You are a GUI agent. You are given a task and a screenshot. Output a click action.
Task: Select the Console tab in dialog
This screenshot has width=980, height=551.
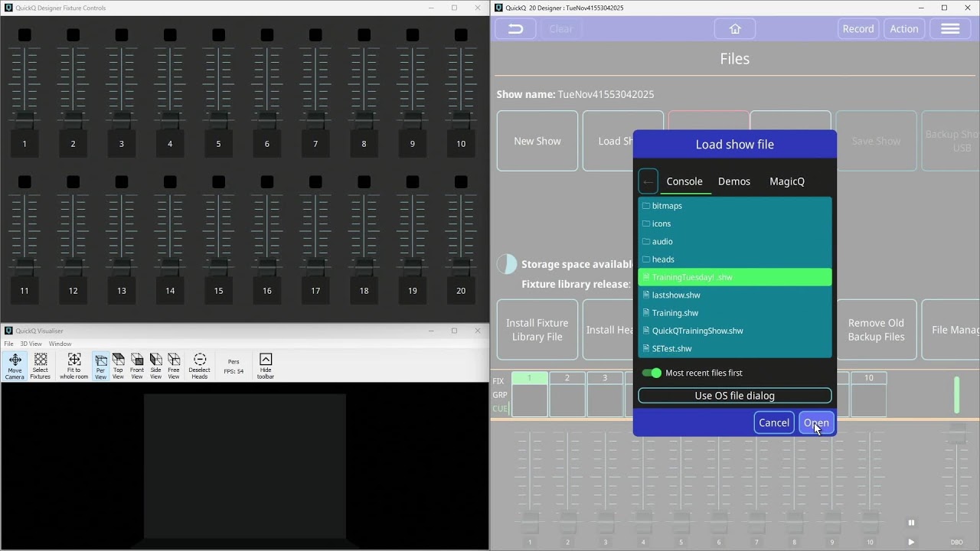click(x=684, y=181)
